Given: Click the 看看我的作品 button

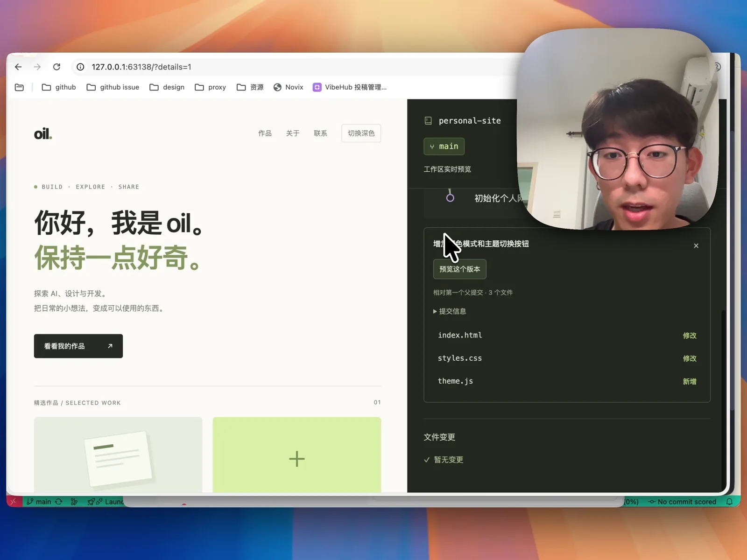Looking at the screenshot, I should [x=78, y=346].
